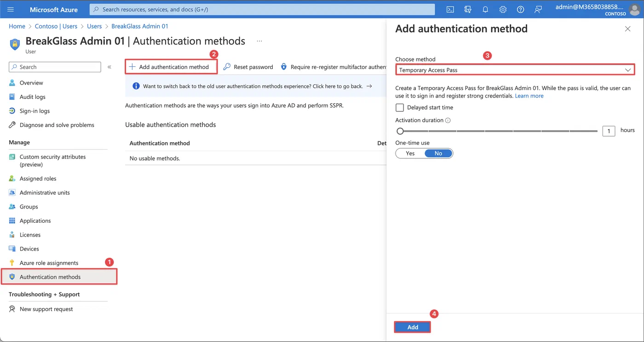Open the Feedback icon in the top bar
The image size is (644, 342).
coord(538,9)
